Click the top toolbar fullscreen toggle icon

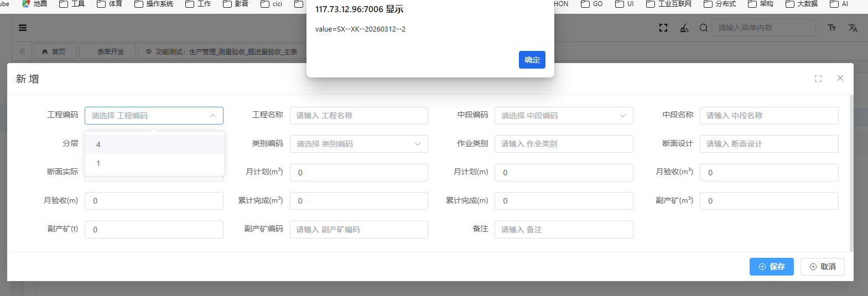coord(663,28)
